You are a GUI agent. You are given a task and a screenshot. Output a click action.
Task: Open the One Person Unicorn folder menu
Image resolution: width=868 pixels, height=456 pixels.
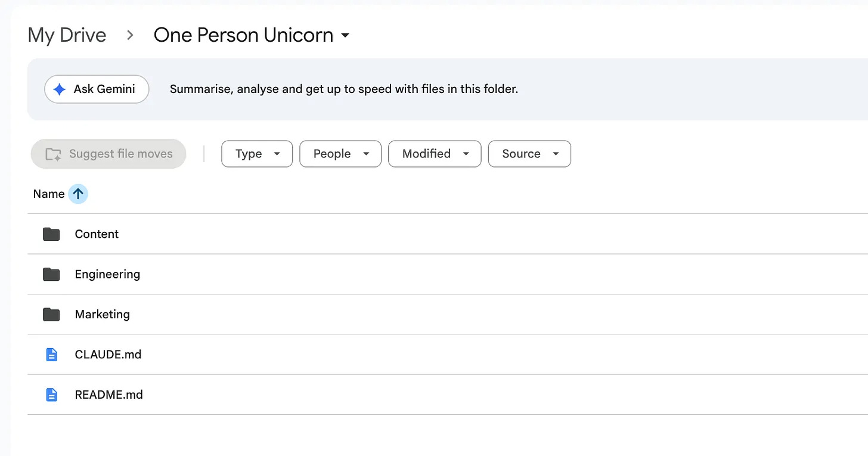(x=251, y=35)
